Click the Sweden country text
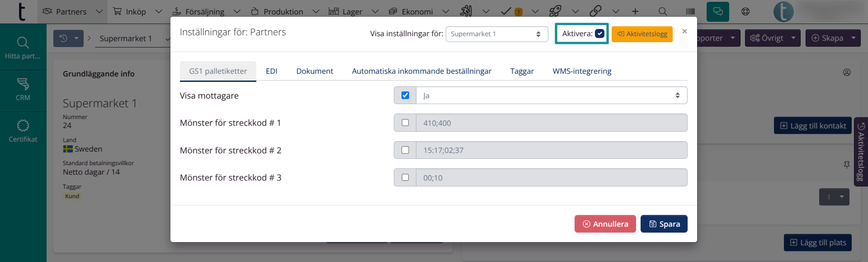The width and height of the screenshot is (868, 262). (89, 149)
